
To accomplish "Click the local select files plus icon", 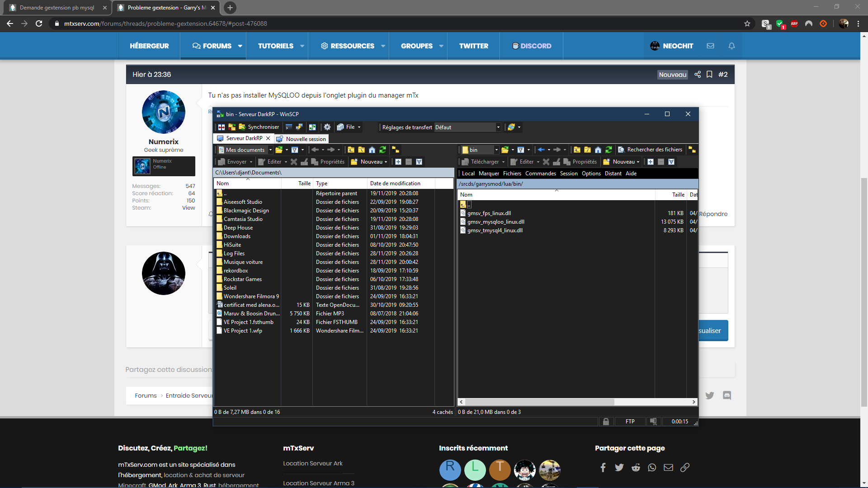I will tap(398, 162).
